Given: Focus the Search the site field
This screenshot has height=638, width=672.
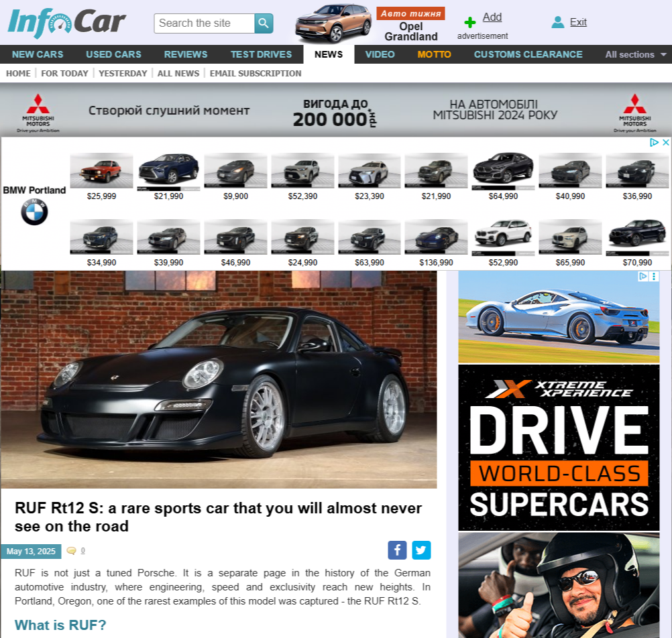Looking at the screenshot, I should pos(205,23).
